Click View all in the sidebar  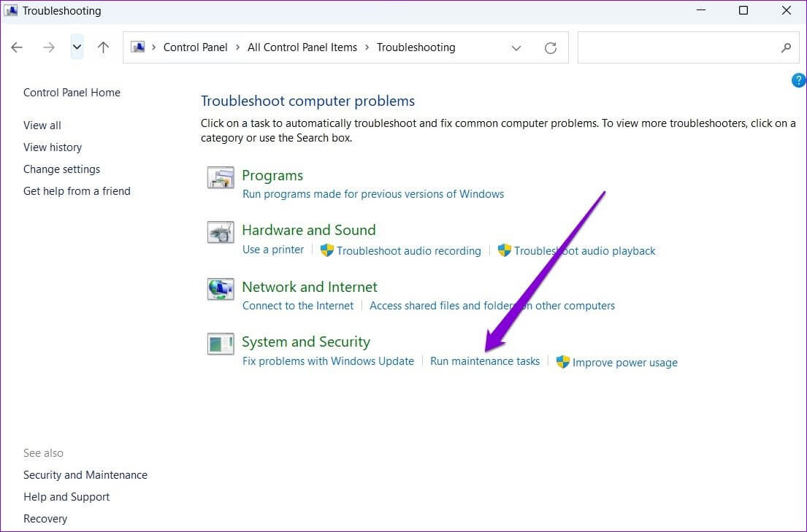click(x=42, y=126)
